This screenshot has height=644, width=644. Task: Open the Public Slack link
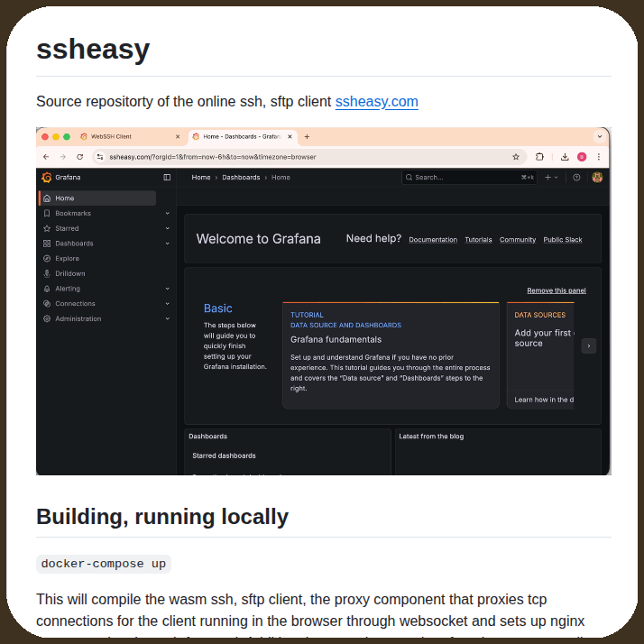(563, 239)
